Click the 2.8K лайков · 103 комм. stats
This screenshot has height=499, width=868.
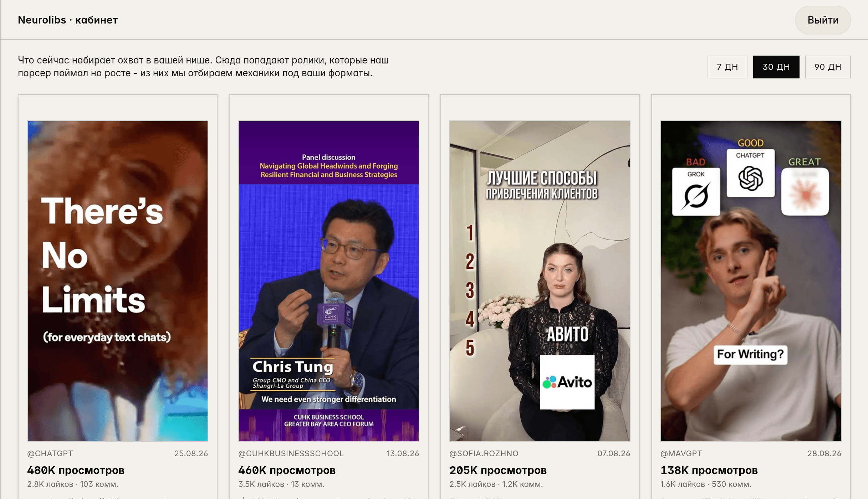tap(73, 484)
